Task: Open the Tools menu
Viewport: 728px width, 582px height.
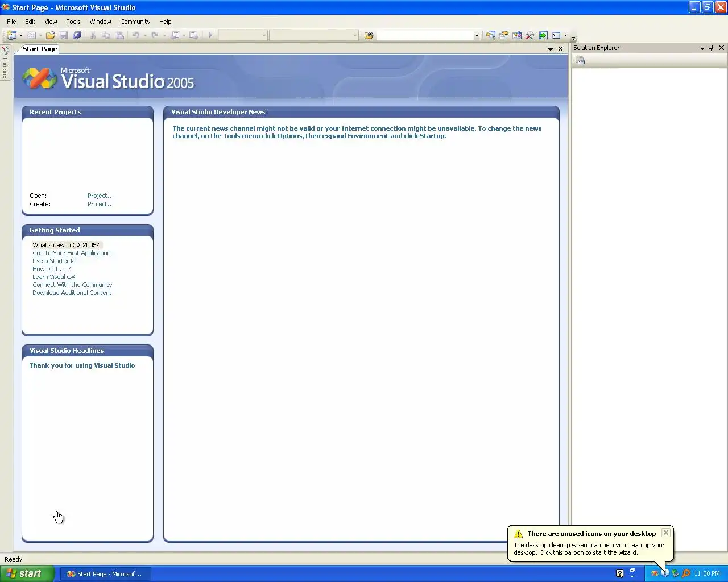Action: pyautogui.click(x=73, y=22)
